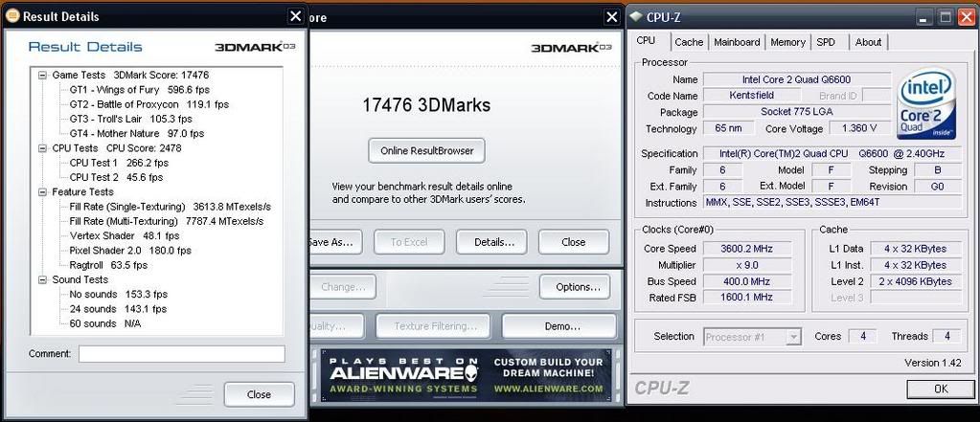Close the CPU-Z window with the X
Screen dimensions: 980x422
tap(966, 17)
